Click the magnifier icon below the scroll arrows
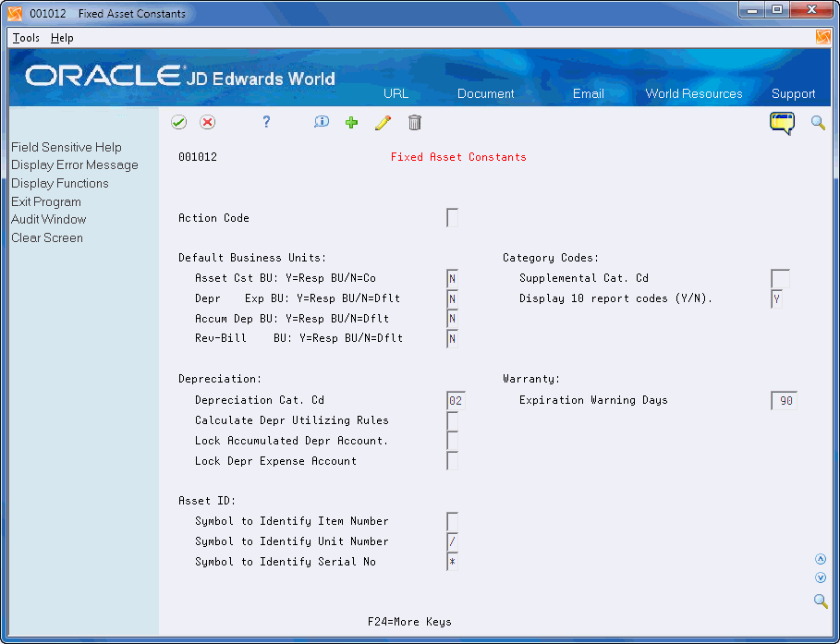The height and width of the screenshot is (644, 840). (x=821, y=601)
